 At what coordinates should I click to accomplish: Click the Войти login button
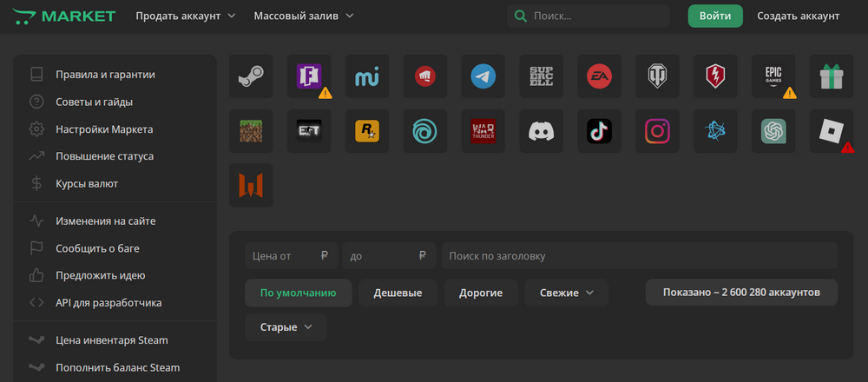pos(715,16)
